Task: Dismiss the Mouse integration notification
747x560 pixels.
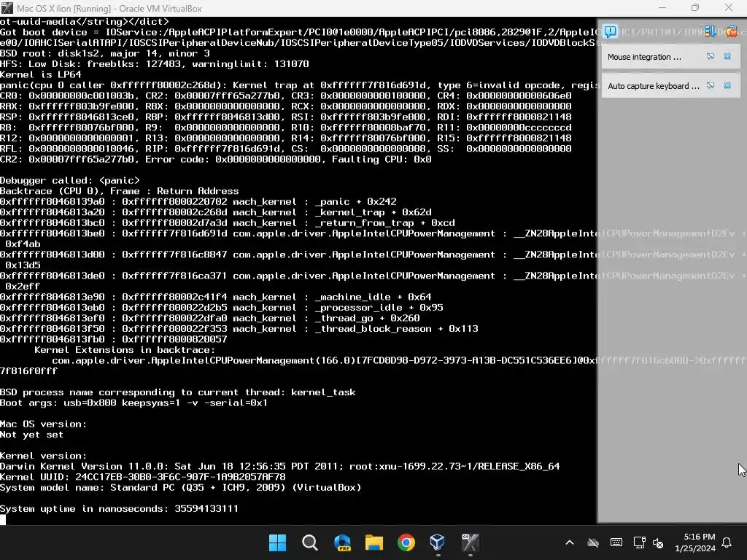Action: (x=727, y=56)
